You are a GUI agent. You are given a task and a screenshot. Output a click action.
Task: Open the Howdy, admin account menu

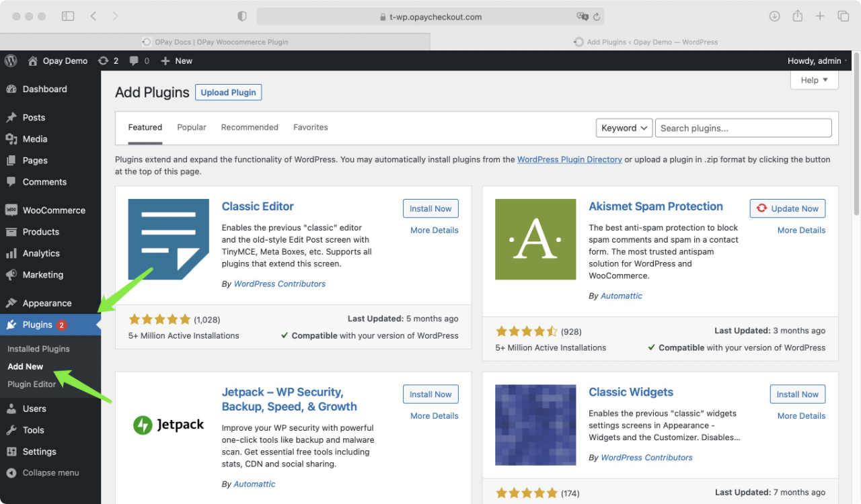coord(814,60)
